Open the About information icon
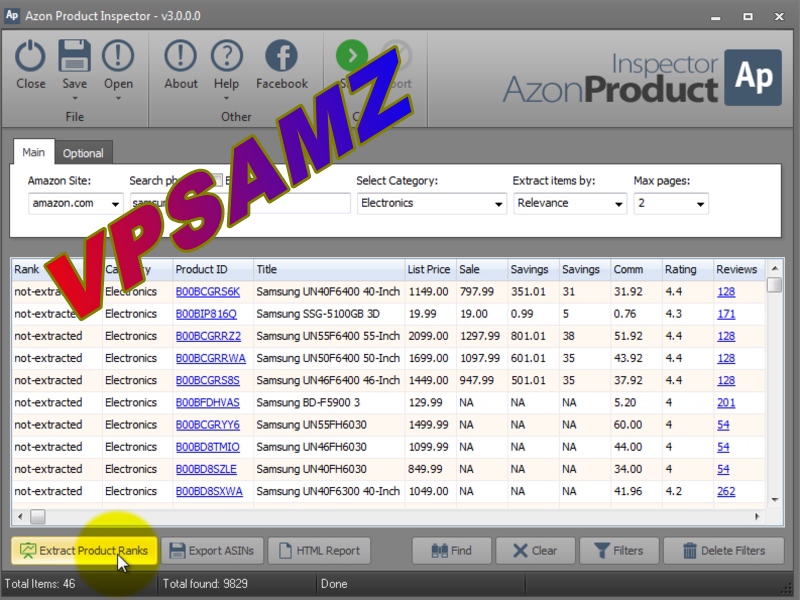Image resolution: width=800 pixels, height=600 pixels. (180, 56)
